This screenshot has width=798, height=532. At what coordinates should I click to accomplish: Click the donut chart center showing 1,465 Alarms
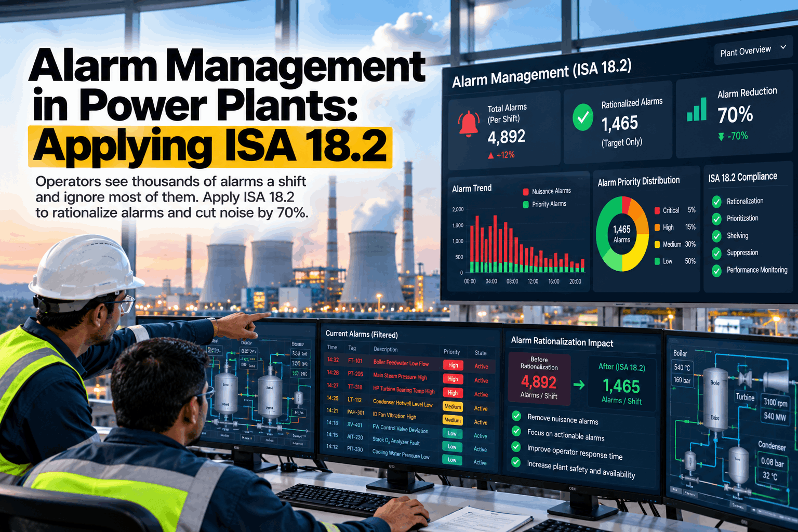[622, 234]
